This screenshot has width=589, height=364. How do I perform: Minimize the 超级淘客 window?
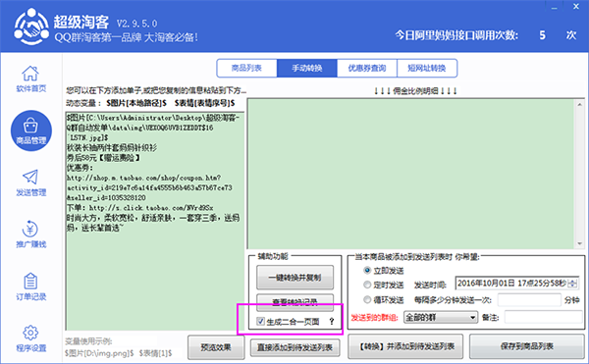click(x=554, y=7)
